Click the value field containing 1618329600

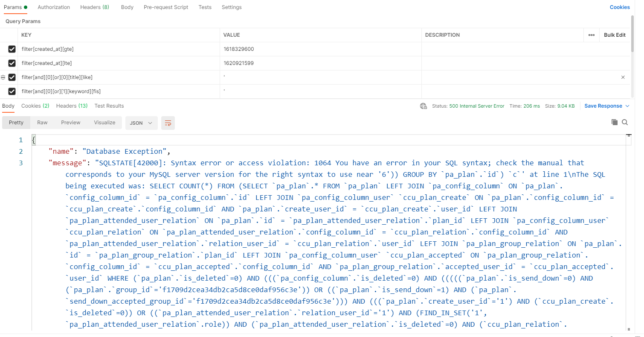320,49
